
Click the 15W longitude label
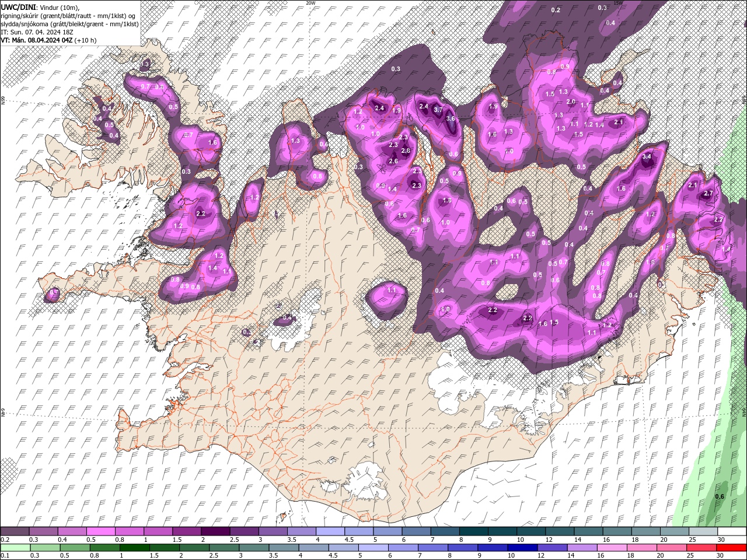[618, 3]
